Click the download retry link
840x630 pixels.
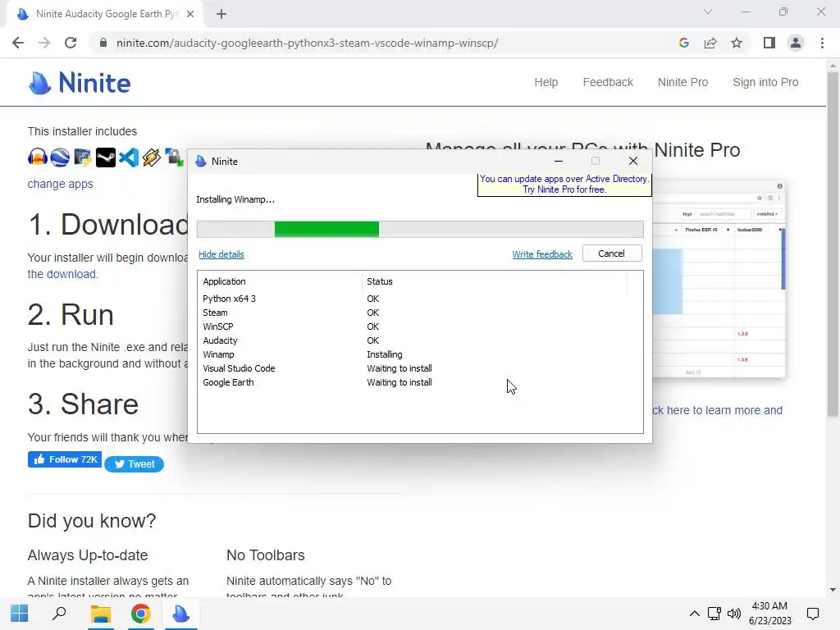62,274
